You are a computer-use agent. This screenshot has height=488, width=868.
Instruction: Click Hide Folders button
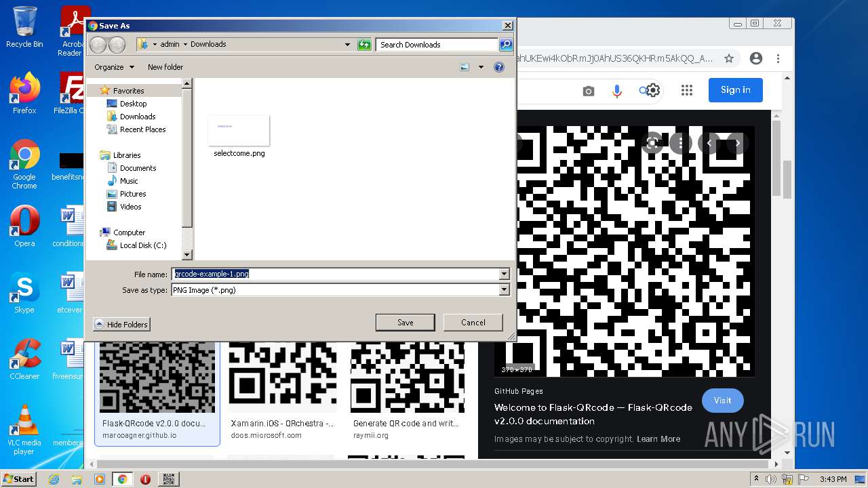(121, 325)
